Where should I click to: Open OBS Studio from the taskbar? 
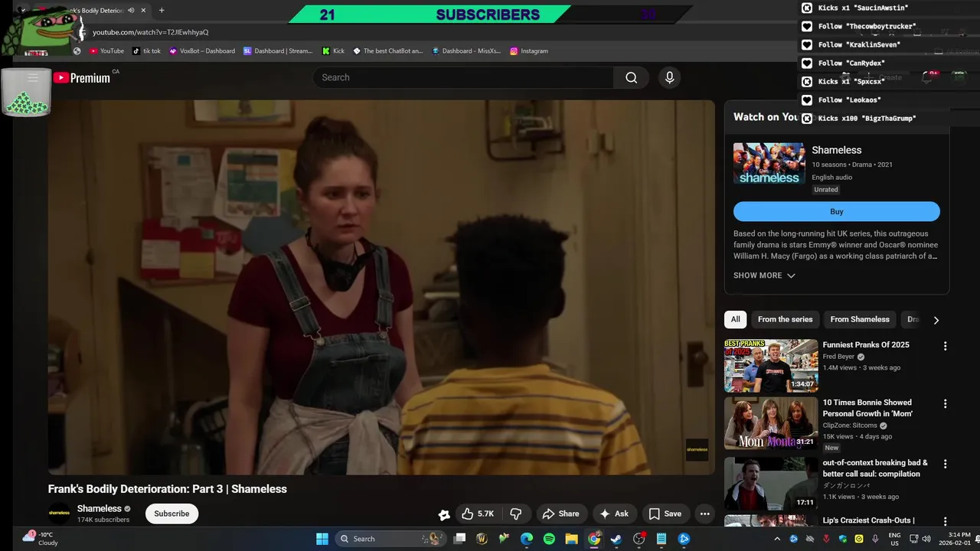[x=639, y=539]
